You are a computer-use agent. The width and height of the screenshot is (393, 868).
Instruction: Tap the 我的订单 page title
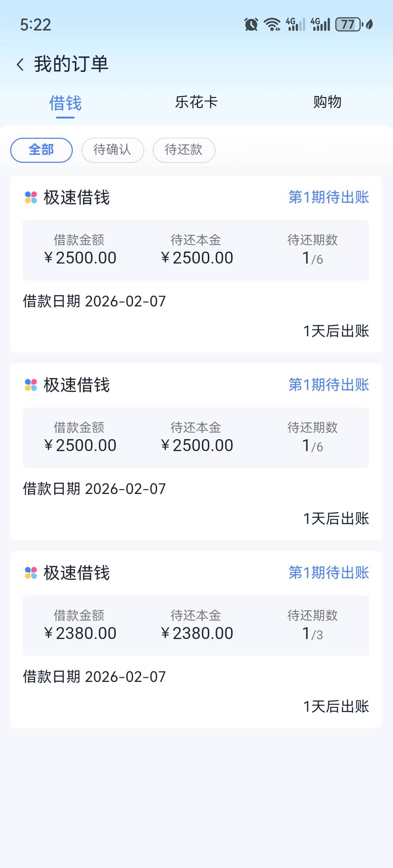[x=71, y=64]
